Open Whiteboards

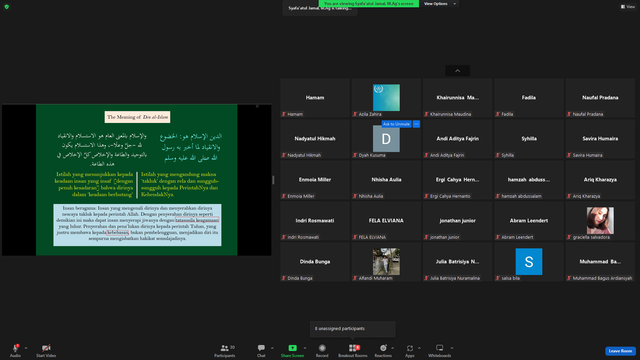(x=440, y=350)
